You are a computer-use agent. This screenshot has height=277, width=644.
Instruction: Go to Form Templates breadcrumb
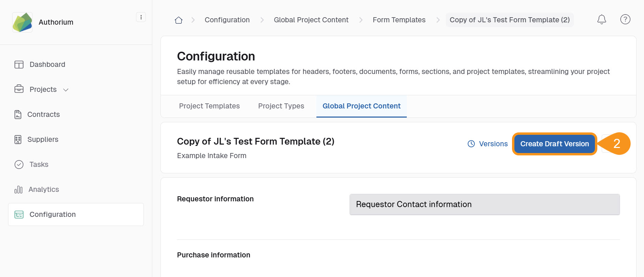pyautogui.click(x=399, y=20)
